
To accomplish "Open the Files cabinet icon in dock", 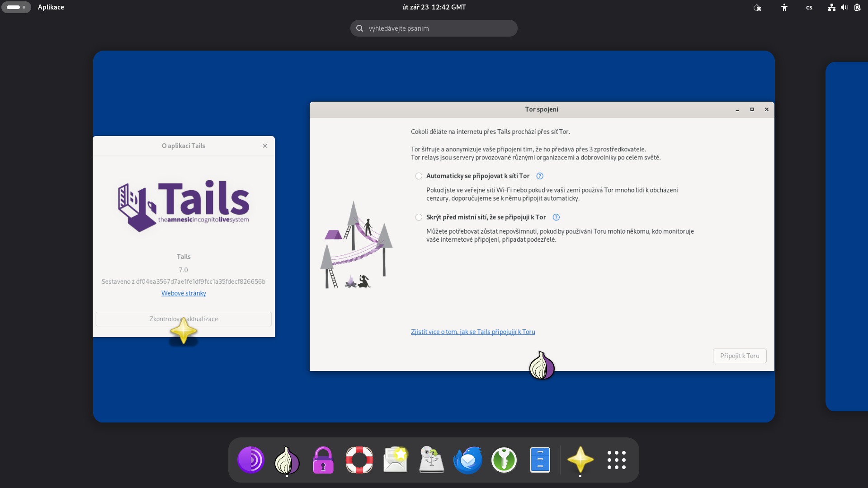I will (540, 460).
